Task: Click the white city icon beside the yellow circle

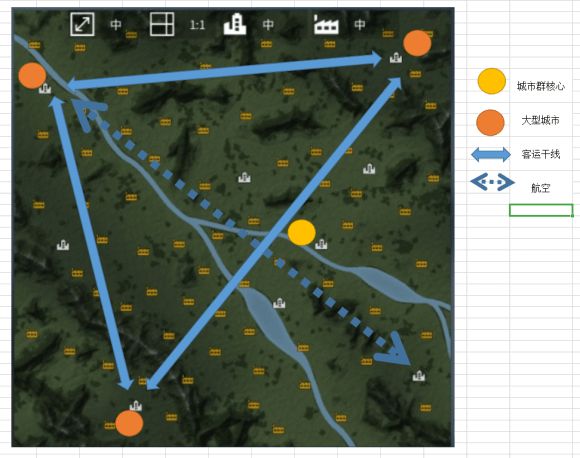Action: point(321,244)
